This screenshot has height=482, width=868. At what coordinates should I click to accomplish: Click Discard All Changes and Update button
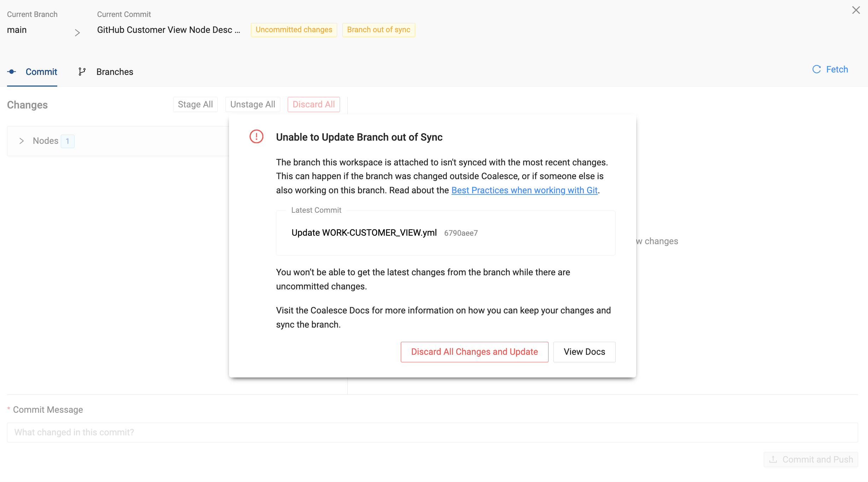pos(474,351)
